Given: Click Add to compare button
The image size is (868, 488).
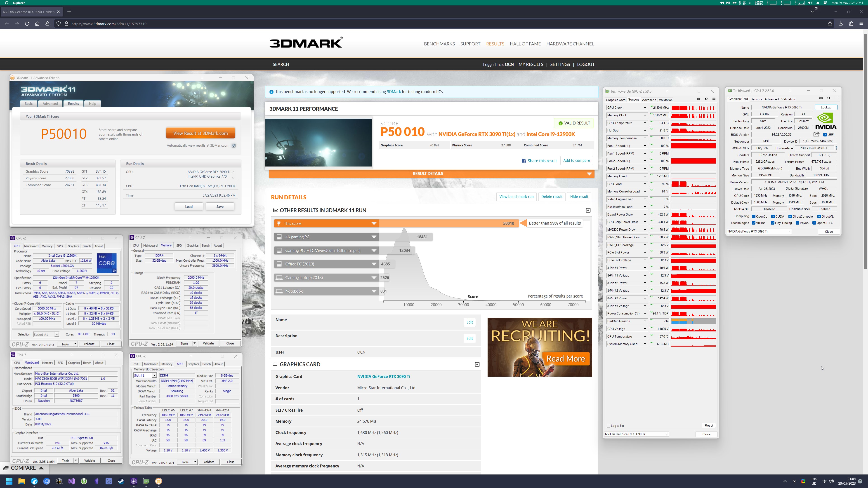Looking at the screenshot, I should coord(577,161).
